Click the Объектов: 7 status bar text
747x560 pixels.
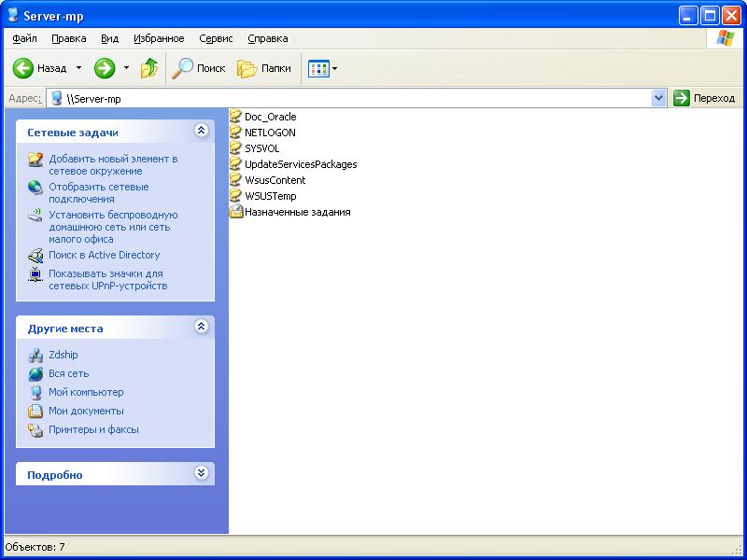(x=35, y=547)
